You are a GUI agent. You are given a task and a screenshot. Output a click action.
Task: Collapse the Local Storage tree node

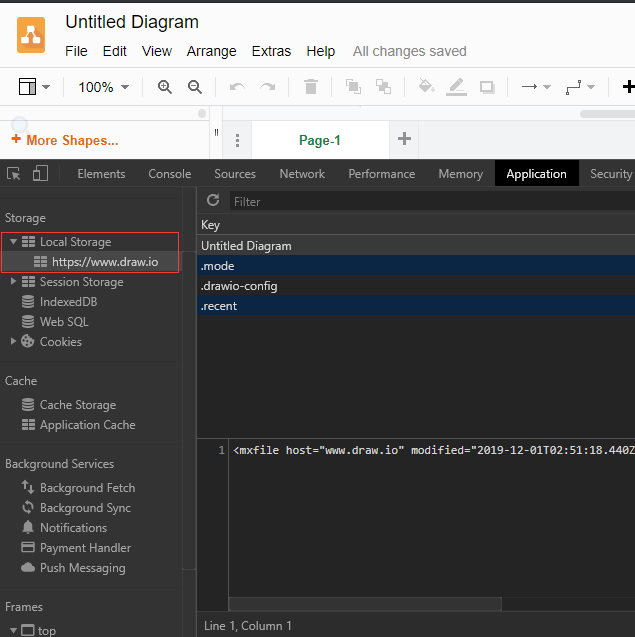coord(13,242)
